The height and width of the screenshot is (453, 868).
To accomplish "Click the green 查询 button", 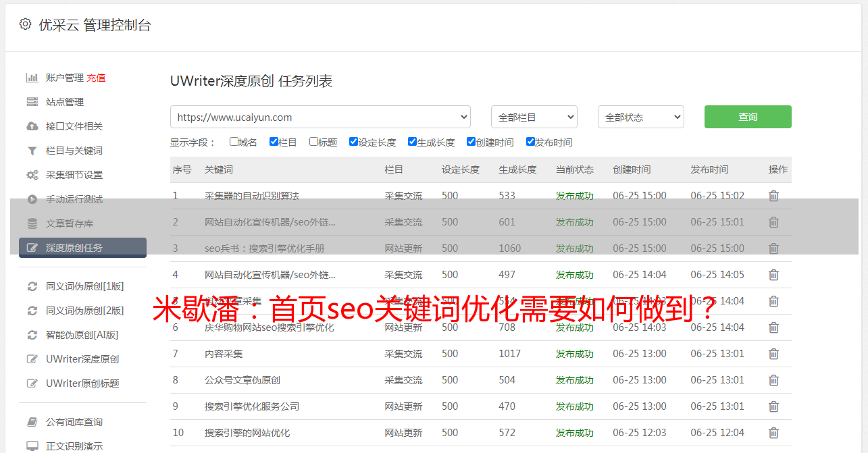I will (748, 117).
